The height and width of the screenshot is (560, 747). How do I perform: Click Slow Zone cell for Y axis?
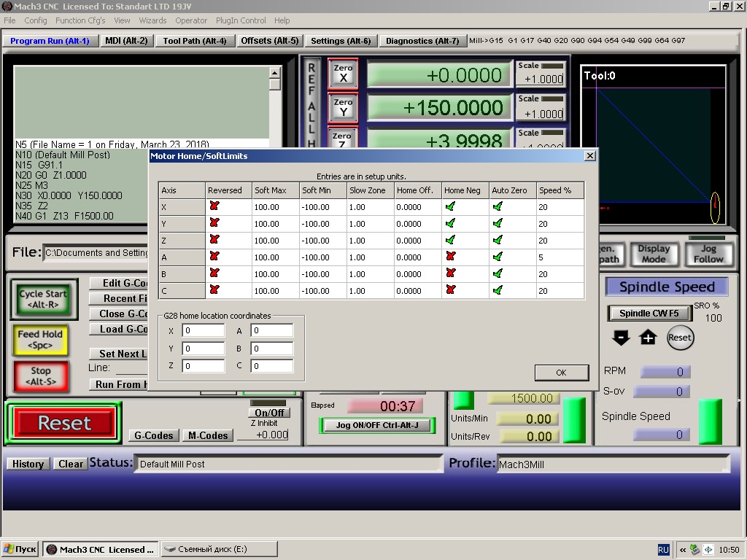[x=370, y=224]
